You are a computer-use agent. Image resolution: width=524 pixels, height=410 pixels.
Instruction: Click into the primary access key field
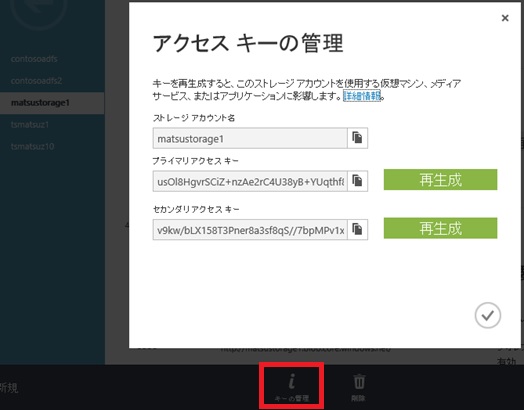pos(250,181)
